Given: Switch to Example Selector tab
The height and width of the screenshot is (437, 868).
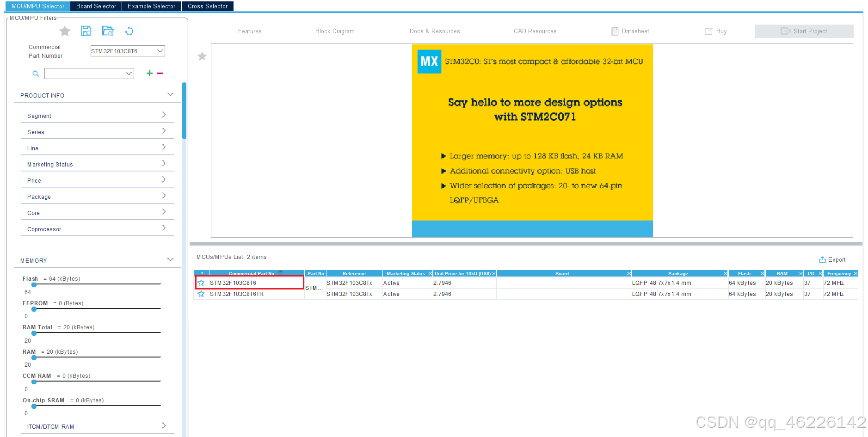Looking at the screenshot, I should click(x=152, y=6).
